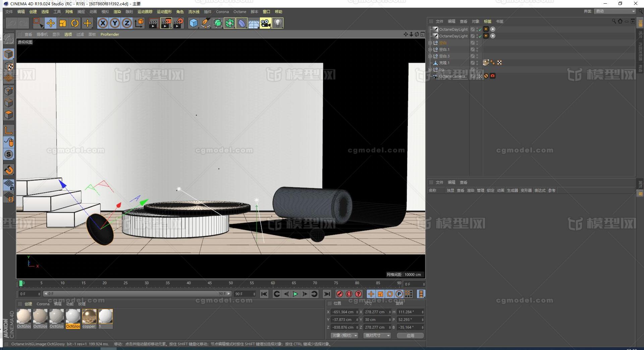
Task: Open the 渲染 main menu
Action: click(117, 12)
